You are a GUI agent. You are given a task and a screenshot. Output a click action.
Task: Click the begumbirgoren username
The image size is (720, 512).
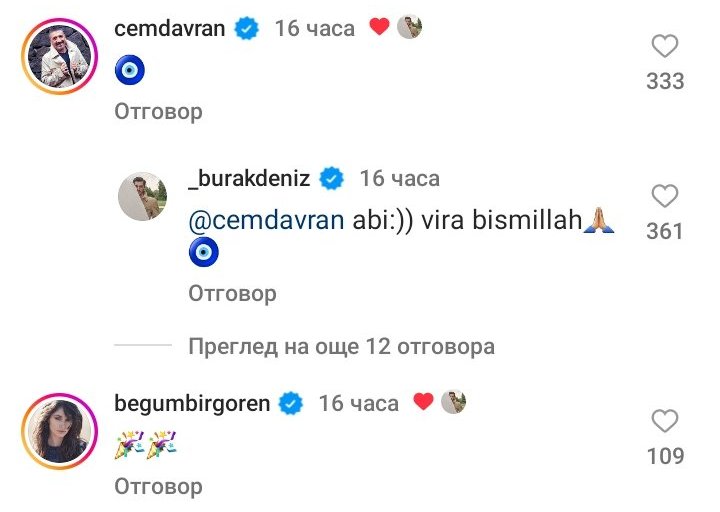pyautogui.click(x=192, y=404)
